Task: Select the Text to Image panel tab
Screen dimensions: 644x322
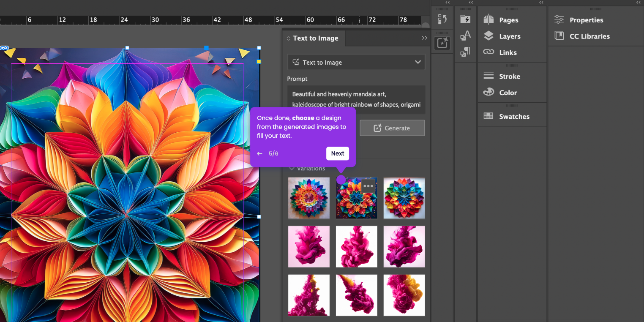Action: pos(315,38)
